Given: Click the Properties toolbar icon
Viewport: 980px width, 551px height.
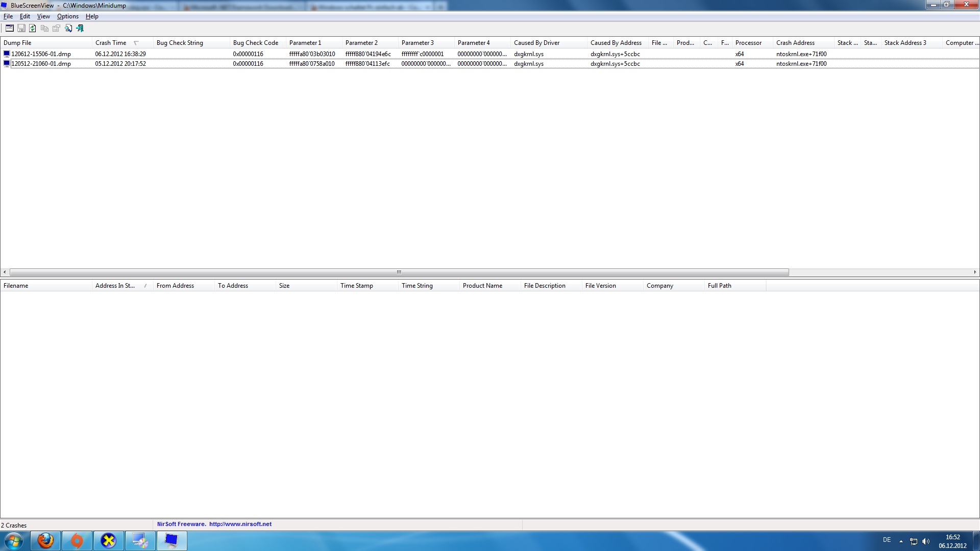Looking at the screenshot, I should click(56, 29).
